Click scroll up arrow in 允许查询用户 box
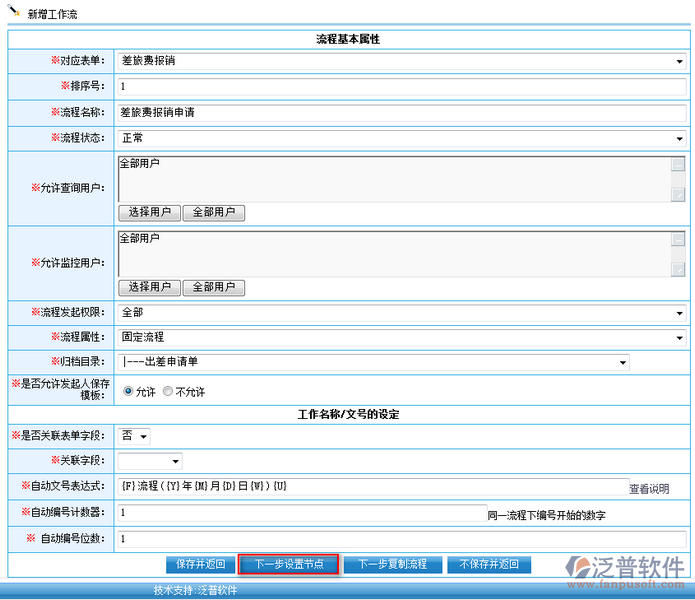Screen dimensions: 695x600 coord(678,164)
